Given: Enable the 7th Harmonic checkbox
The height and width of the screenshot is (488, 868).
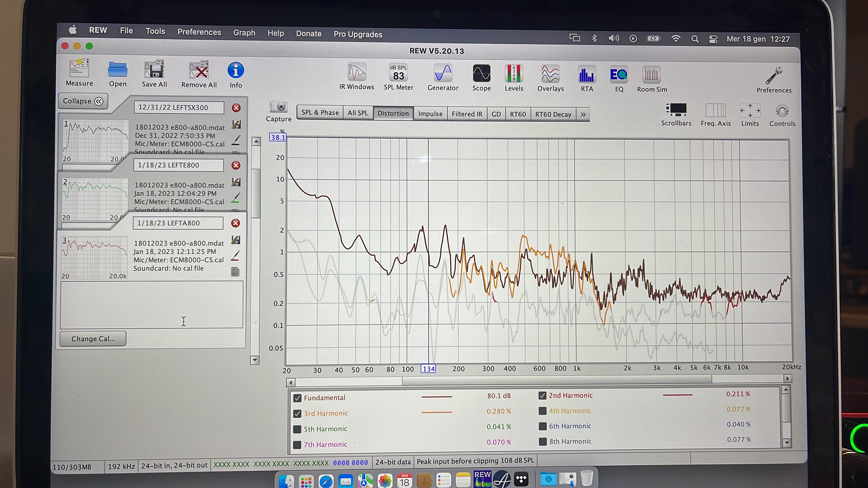Looking at the screenshot, I should coord(297,445).
